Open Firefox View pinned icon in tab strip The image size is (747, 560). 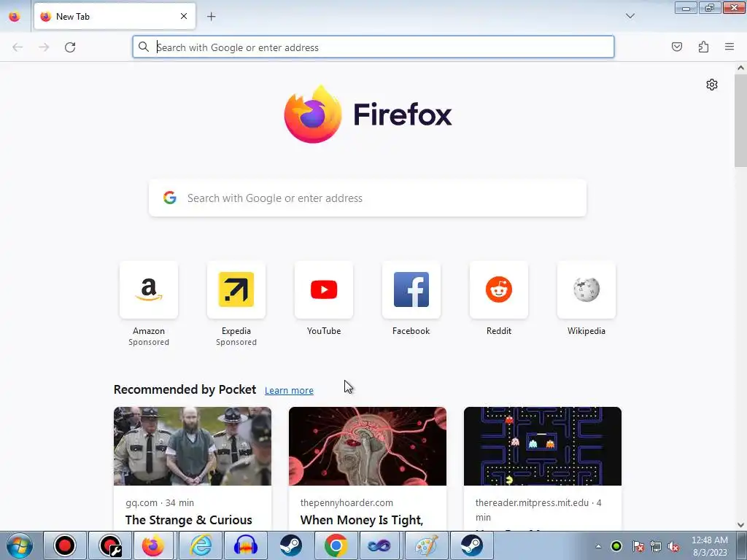[15, 17]
